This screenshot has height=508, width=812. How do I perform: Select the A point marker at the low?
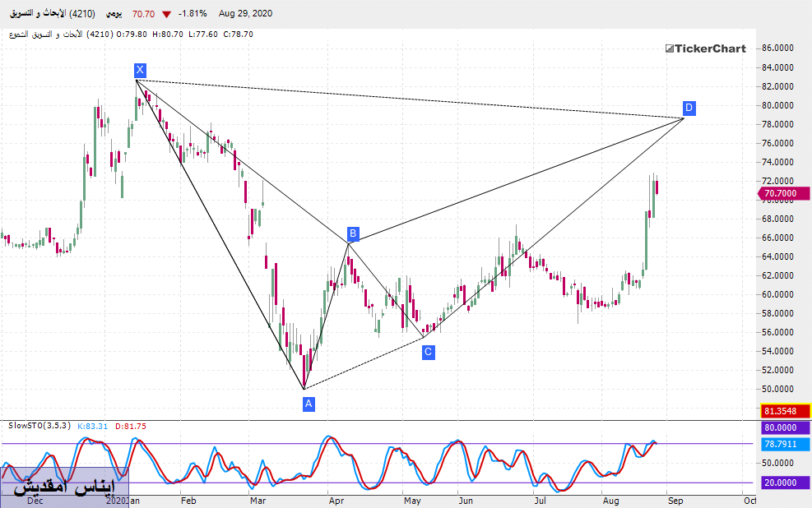(x=309, y=404)
